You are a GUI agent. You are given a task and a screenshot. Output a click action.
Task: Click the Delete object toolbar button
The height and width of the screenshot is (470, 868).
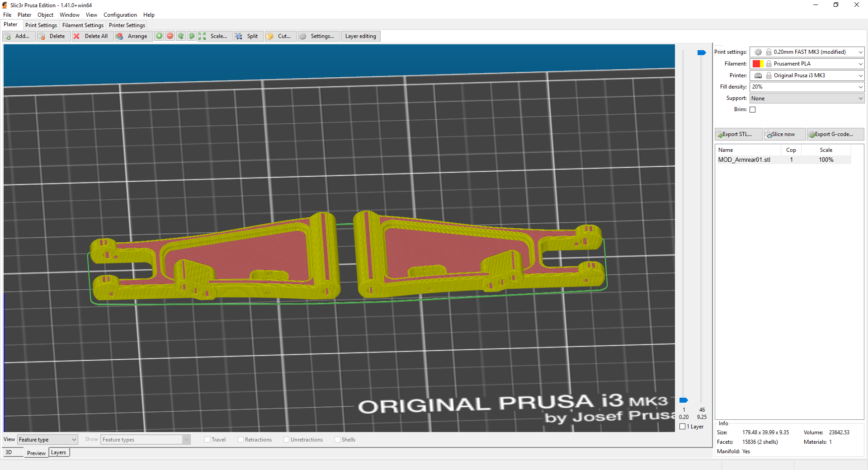(x=53, y=36)
